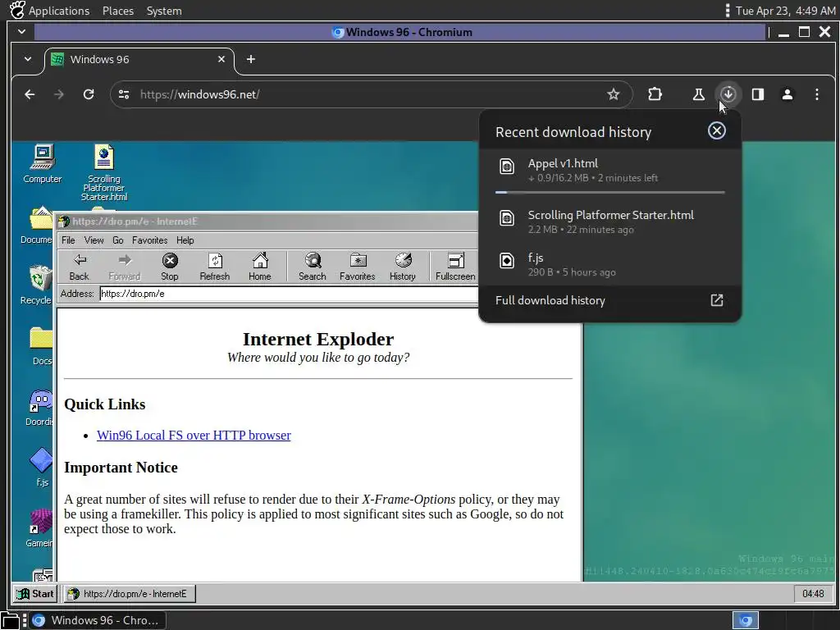Open a new Chromium tab
Image resolution: width=840 pixels, height=630 pixels.
click(251, 59)
